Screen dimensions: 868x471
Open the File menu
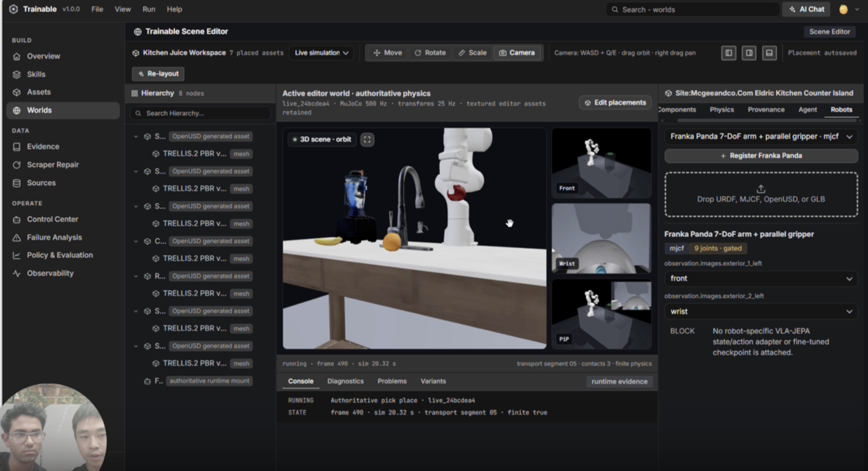[97, 9]
